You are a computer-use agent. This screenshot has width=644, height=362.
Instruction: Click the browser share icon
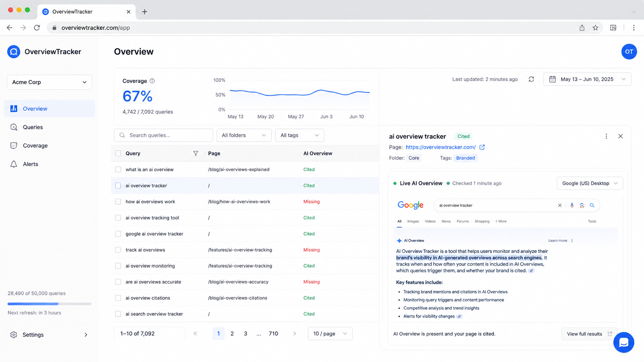coord(582,28)
